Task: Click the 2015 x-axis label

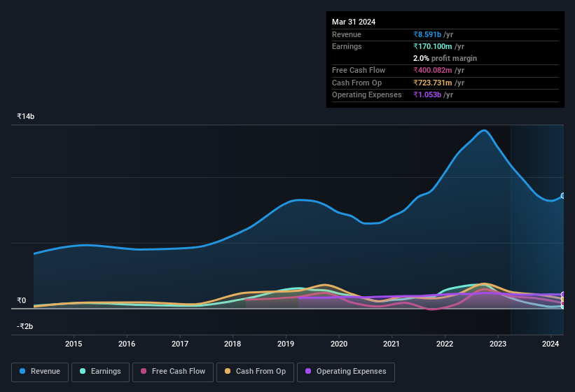Action: (x=74, y=344)
